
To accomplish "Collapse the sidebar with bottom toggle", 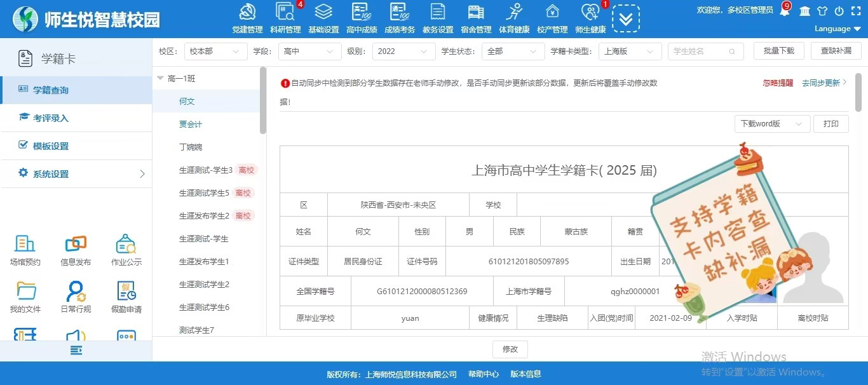I will click(76, 351).
